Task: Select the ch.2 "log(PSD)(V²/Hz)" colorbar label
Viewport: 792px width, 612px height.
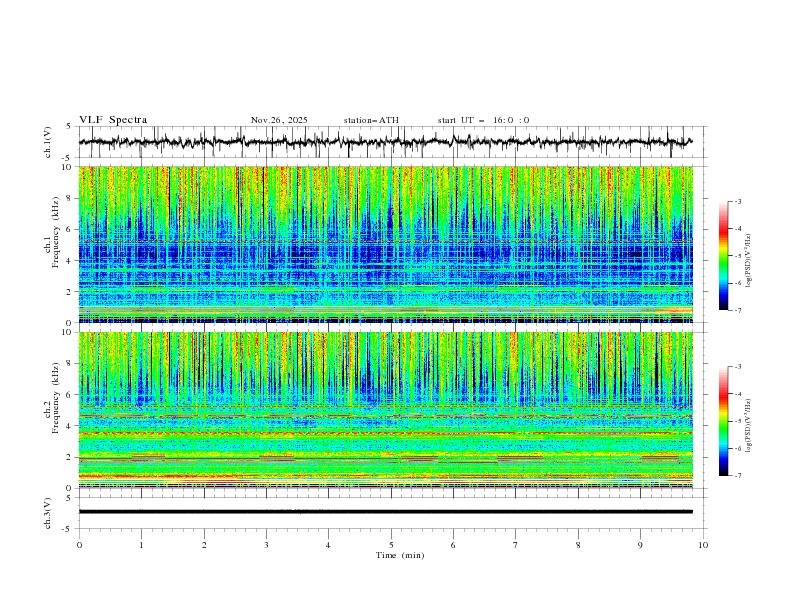Action: tap(749, 425)
